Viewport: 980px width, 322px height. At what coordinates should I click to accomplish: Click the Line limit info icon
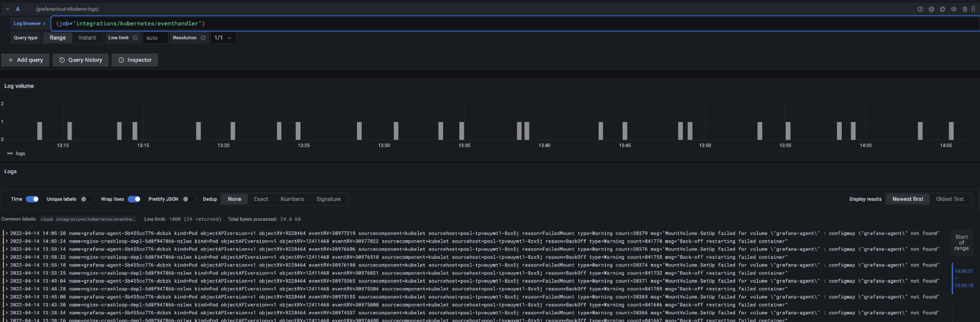click(135, 38)
